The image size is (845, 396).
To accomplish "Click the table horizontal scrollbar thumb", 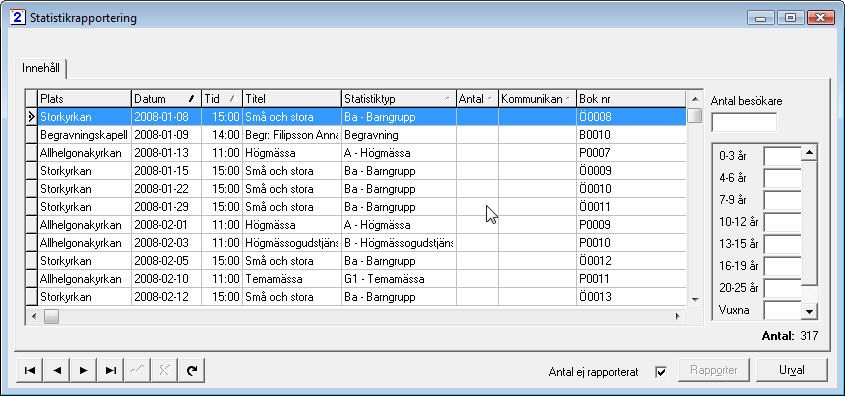I will [51, 316].
